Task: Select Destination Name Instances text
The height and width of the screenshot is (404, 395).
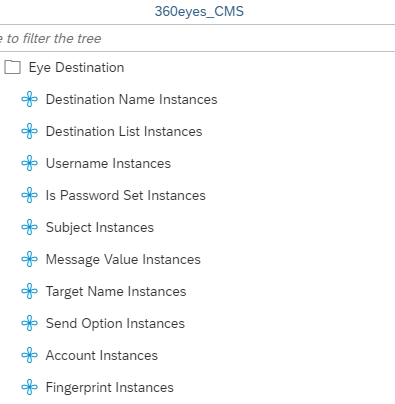Action: [x=131, y=99]
